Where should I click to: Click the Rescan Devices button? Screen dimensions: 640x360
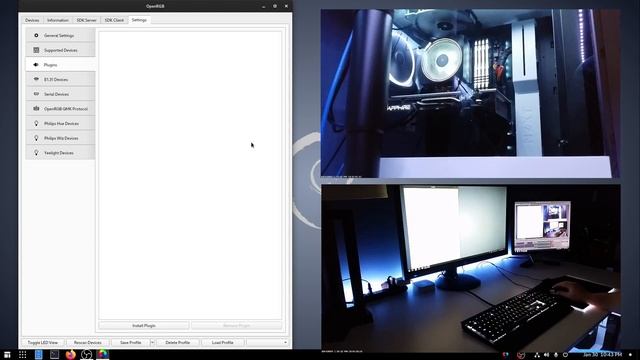(x=88, y=342)
